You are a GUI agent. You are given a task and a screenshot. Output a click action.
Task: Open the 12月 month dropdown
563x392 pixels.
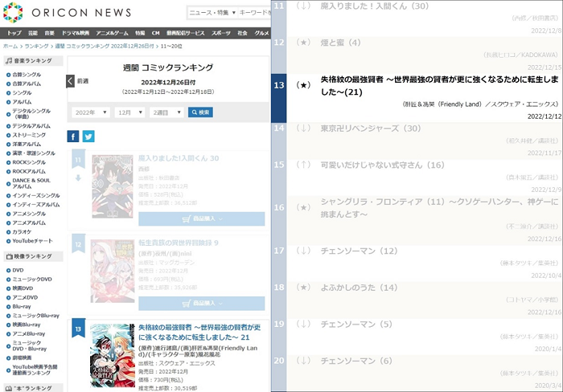pos(129,112)
